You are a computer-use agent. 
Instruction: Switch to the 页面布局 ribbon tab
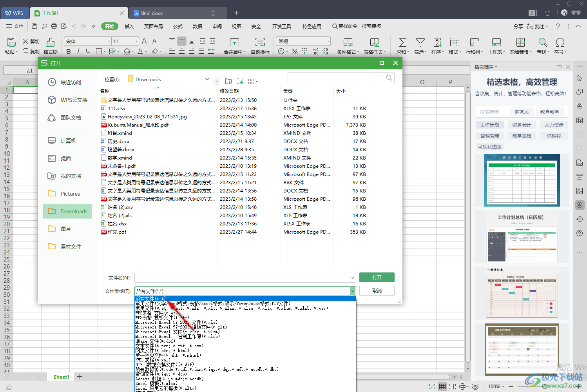[153, 26]
